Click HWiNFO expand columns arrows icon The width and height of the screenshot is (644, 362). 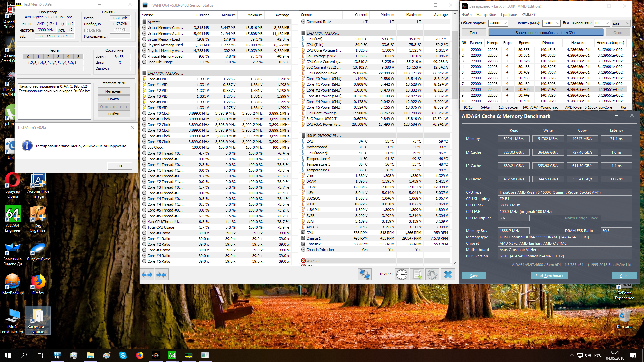147,275
